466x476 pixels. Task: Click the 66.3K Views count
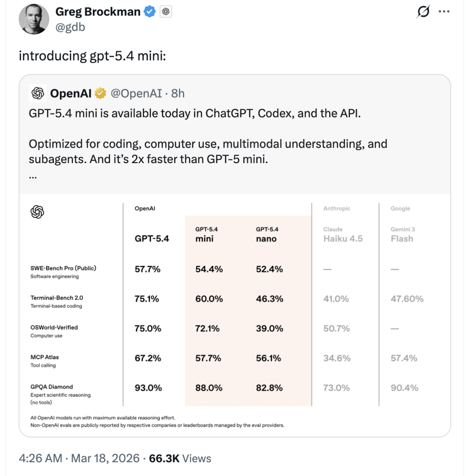click(x=180, y=458)
